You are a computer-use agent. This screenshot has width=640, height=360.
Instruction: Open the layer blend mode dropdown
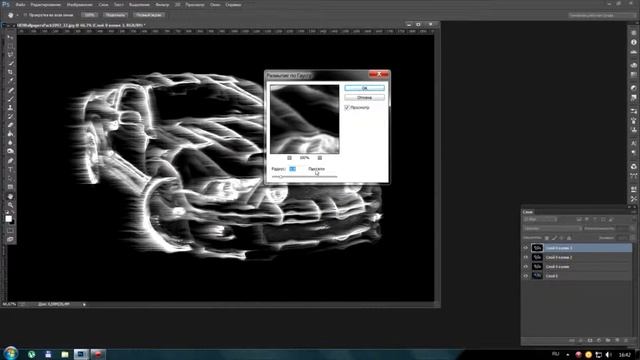coord(552,229)
